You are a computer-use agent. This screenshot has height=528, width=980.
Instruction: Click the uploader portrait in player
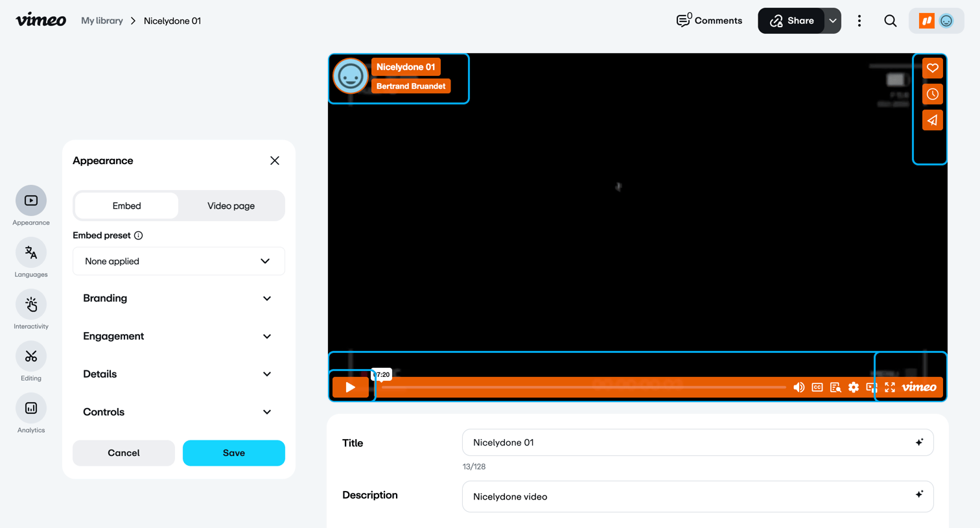[x=351, y=76]
